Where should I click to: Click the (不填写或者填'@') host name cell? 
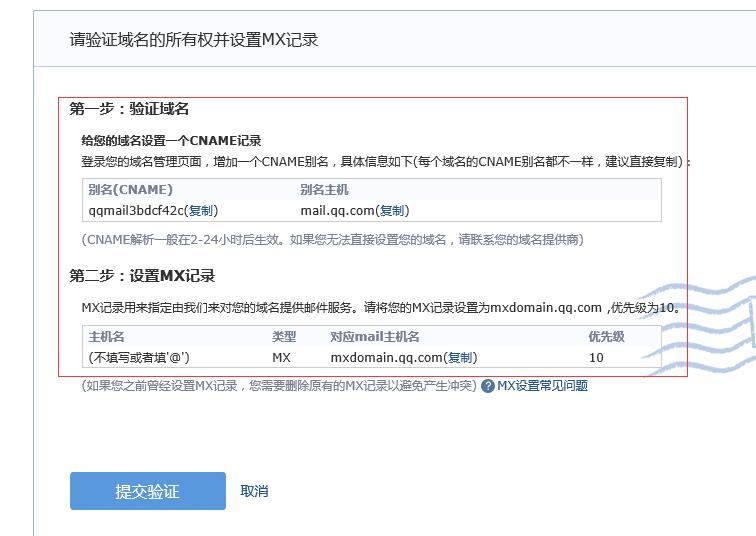pos(139,357)
